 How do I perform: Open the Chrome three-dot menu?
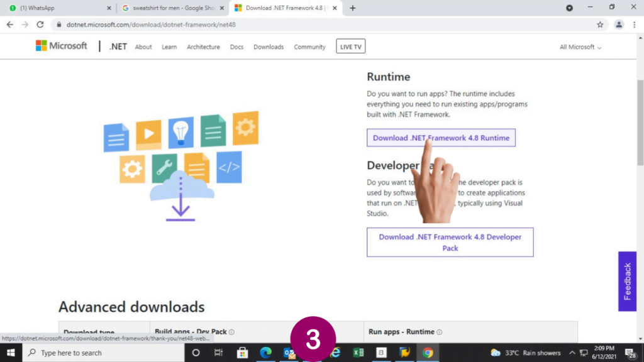634,25
